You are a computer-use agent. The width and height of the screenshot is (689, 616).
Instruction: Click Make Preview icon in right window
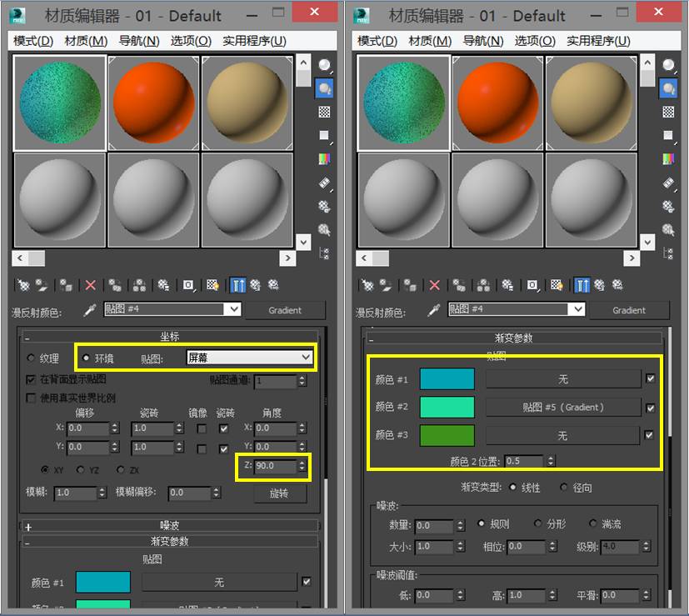coord(668,183)
